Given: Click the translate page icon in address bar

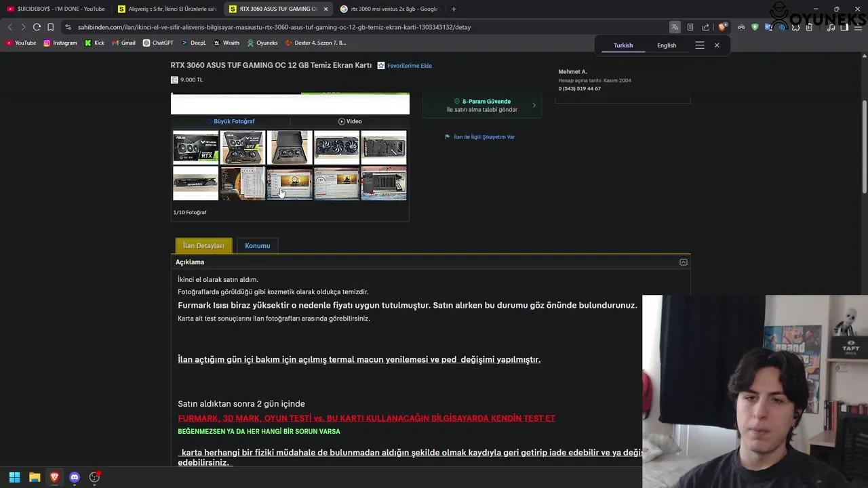Looking at the screenshot, I should click(675, 27).
